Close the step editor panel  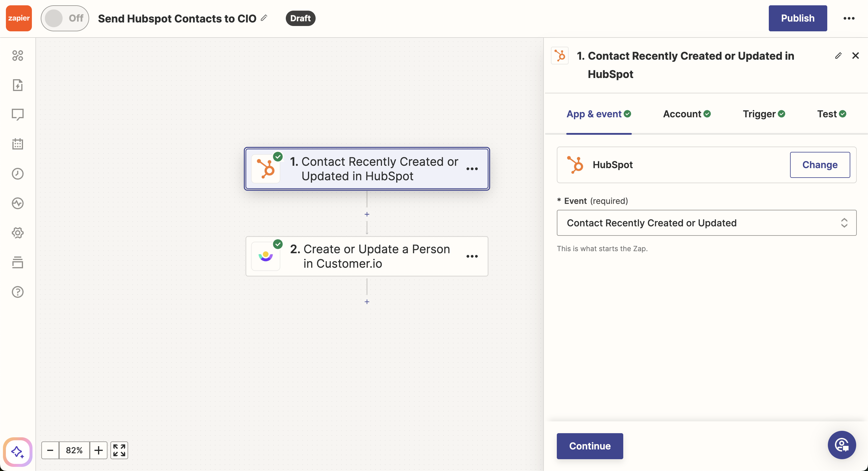click(x=856, y=56)
